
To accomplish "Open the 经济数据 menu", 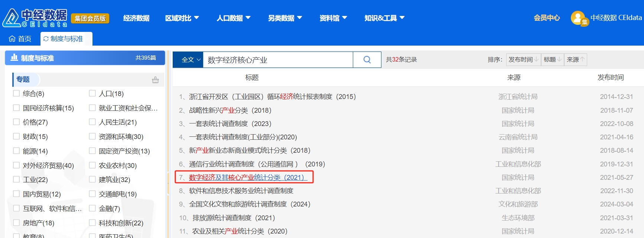I will [x=136, y=18].
